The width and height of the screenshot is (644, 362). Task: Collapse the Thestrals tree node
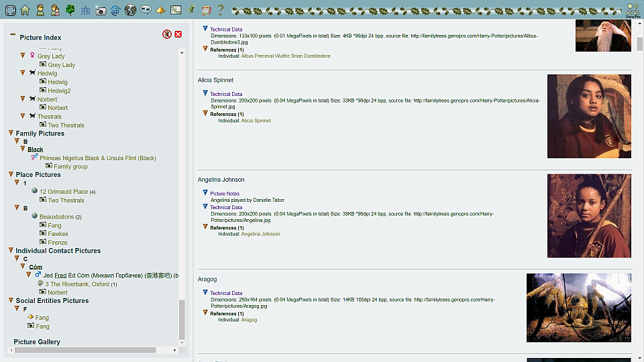click(x=23, y=116)
